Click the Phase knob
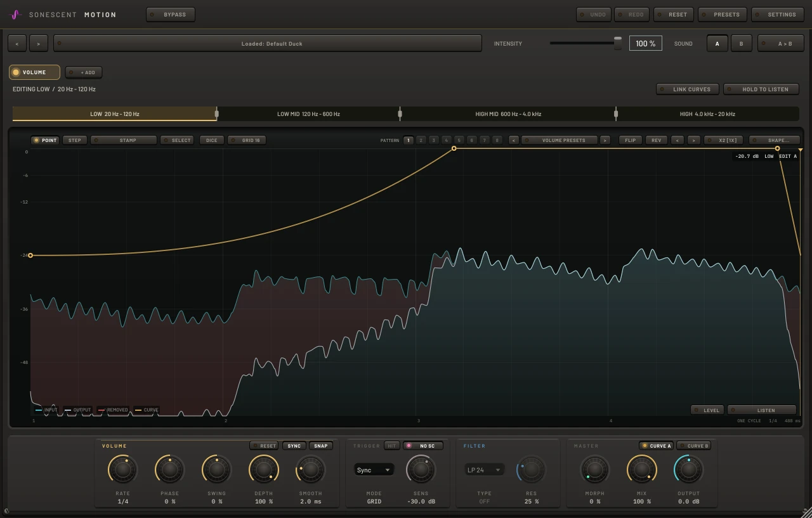Image resolution: width=812 pixels, height=518 pixels. (169, 470)
